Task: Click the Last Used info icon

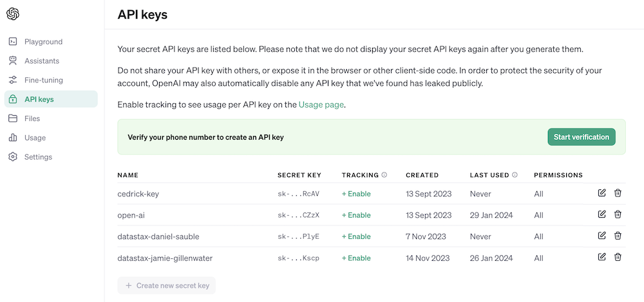Action: point(515,175)
